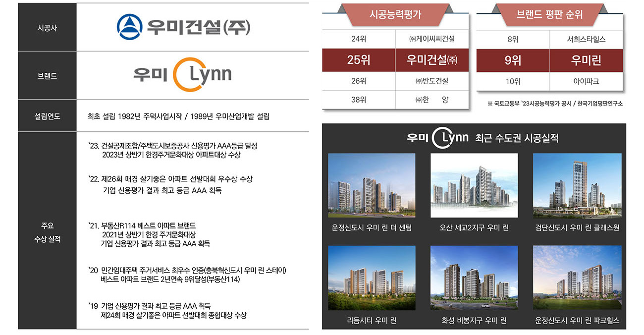The width and height of the screenshot is (644, 335).
Task: Click the highlighted 우미건설㈜ table cell
Action: (432, 60)
